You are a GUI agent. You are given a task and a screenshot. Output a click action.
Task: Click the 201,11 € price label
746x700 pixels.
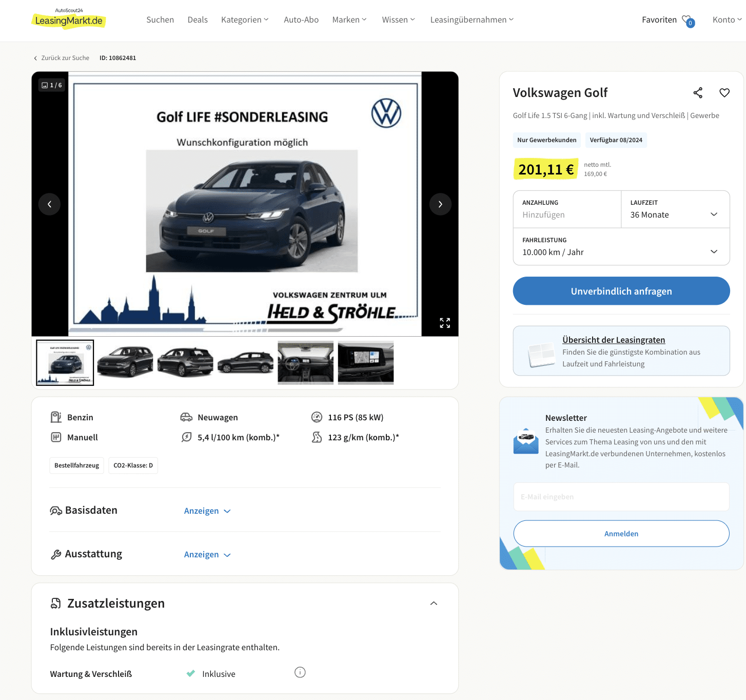tap(546, 169)
